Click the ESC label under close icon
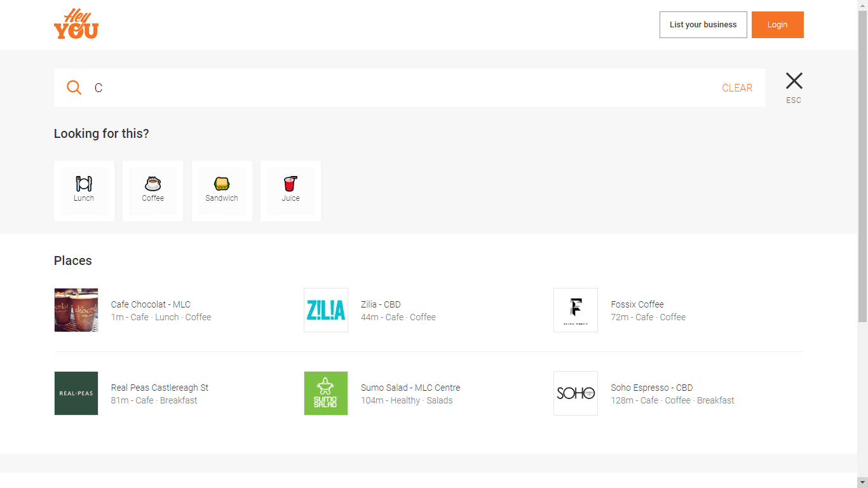The width and height of the screenshot is (868, 488). [x=794, y=100]
